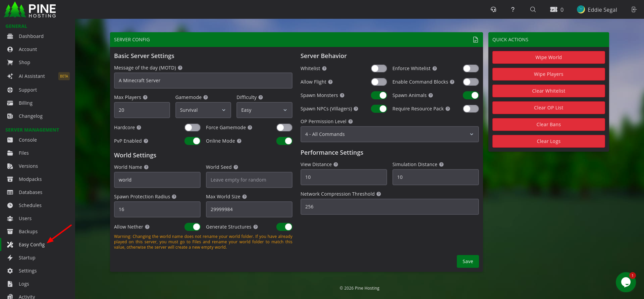This screenshot has width=644, height=299.
Task: Click the Network Compression Threshold field
Action: [x=390, y=207]
